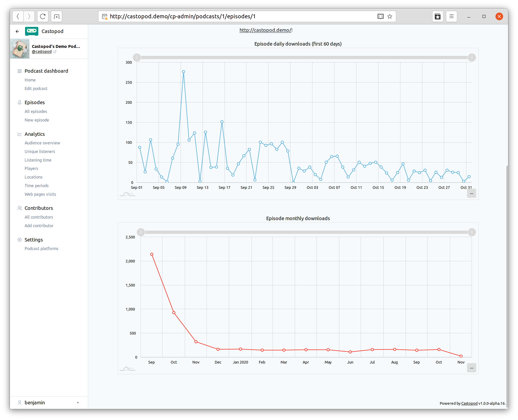Click the Castopod green logo
Screen dimensions: 518x420
[x=31, y=31]
